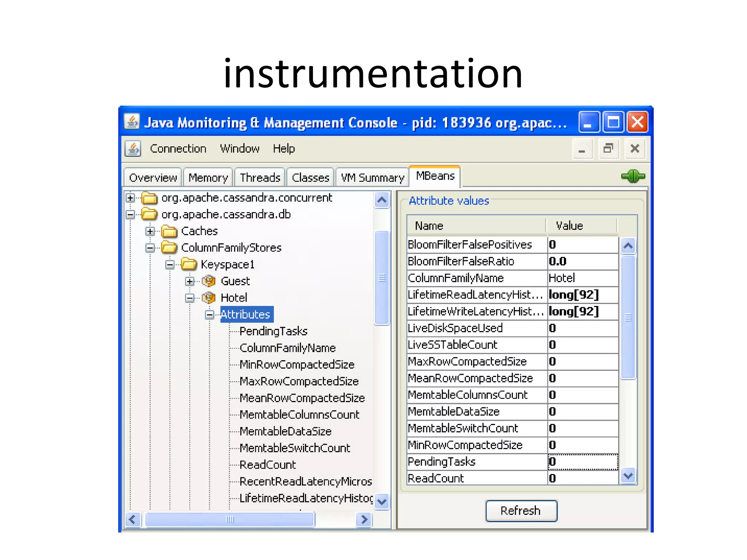This screenshot has height=560, width=747.
Task: Click the Value column header
Action: tap(582, 226)
